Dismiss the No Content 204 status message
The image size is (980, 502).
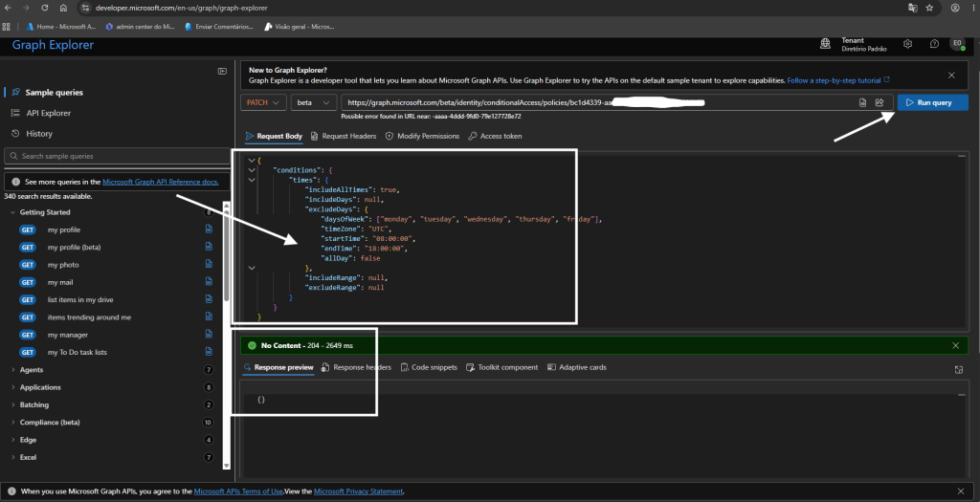(x=956, y=345)
